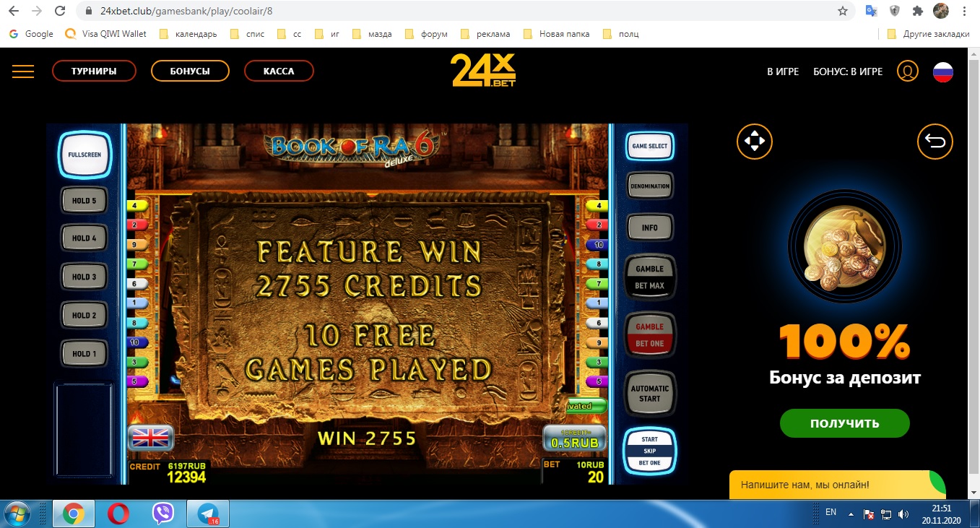The height and width of the screenshot is (528, 980).
Task: Toggle FULLSCREEN mode for the game
Action: 84,155
